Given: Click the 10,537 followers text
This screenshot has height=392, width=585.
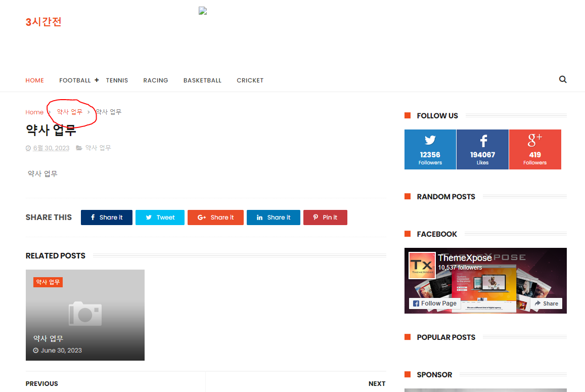Looking at the screenshot, I should (x=460, y=268).
